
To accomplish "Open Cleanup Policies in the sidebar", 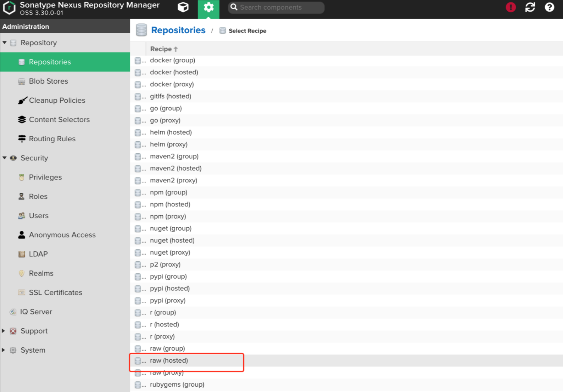I will point(65,100).
